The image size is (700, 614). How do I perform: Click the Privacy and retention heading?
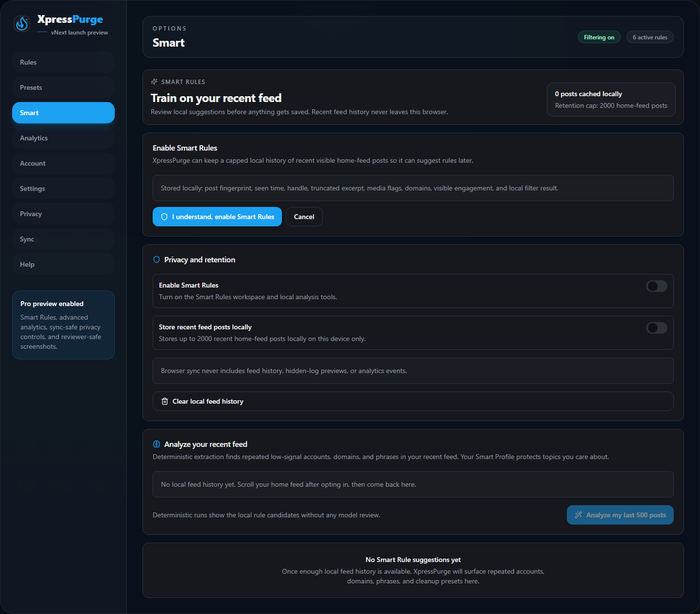click(x=200, y=259)
